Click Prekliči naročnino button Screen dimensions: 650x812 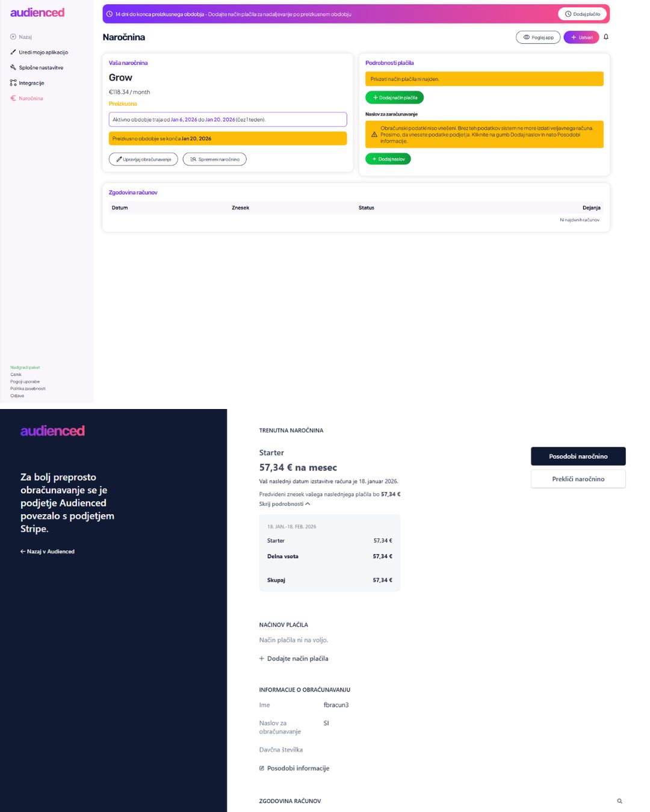pos(578,479)
